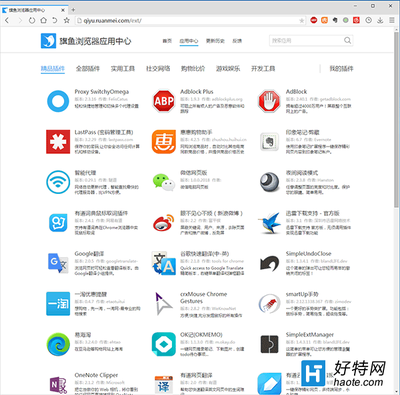Screen dimensions: 400x395
Task: Reload the page using the refresh icon
Action: (32, 21)
